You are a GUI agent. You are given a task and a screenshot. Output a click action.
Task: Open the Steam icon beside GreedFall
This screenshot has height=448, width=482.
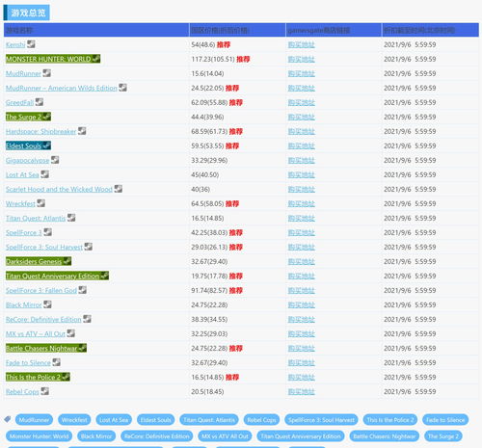[40, 102]
